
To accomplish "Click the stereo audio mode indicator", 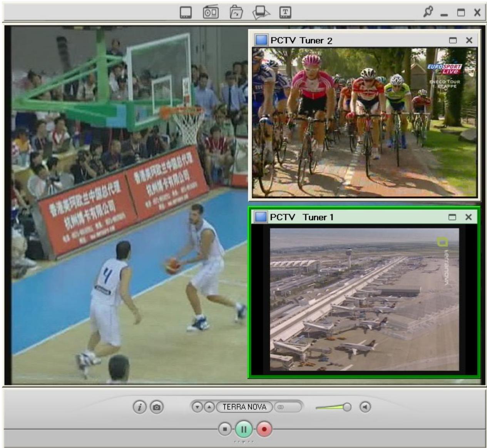I will [x=288, y=407].
